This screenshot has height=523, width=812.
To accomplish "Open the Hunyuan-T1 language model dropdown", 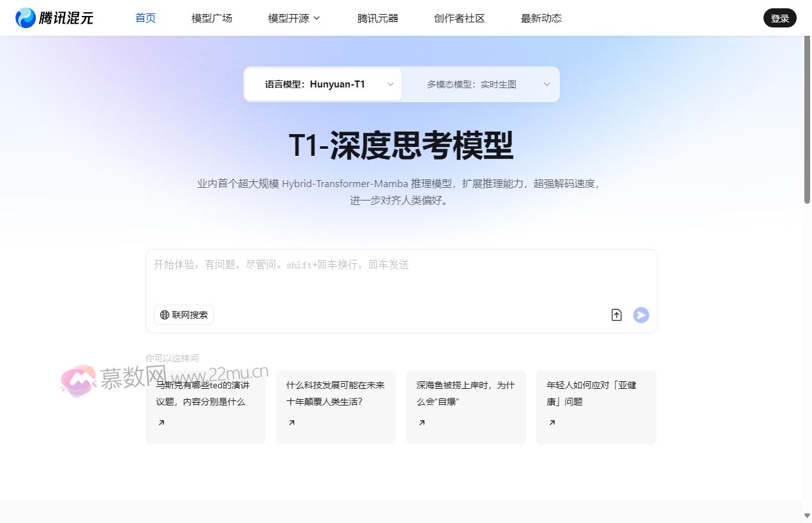I will [x=322, y=84].
